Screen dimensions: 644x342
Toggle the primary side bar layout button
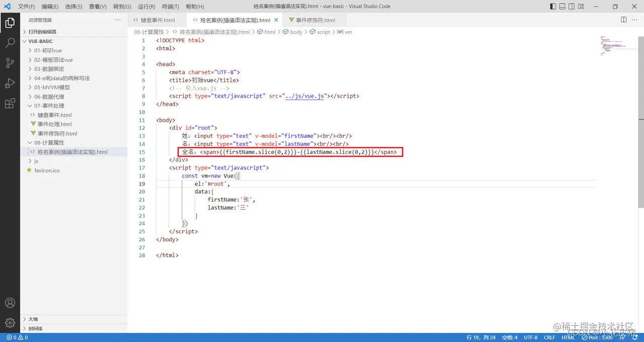[553, 7]
